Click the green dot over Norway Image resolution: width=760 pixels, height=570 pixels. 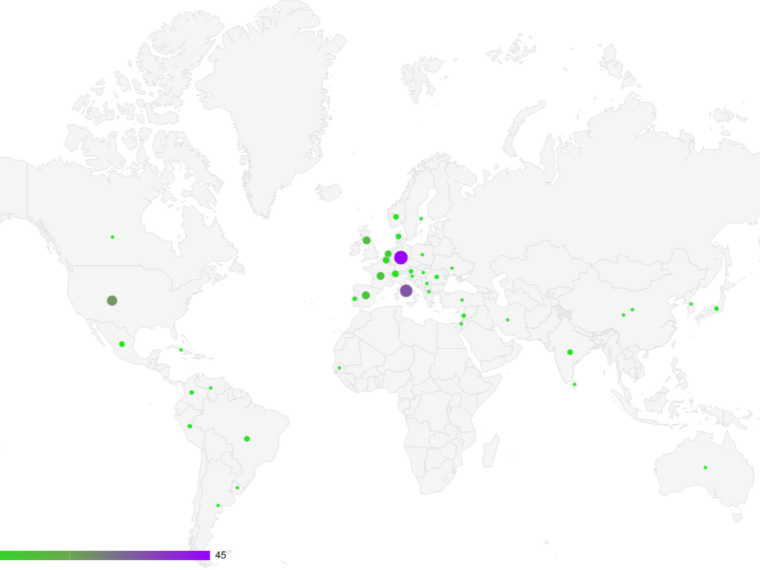pyautogui.click(x=396, y=217)
